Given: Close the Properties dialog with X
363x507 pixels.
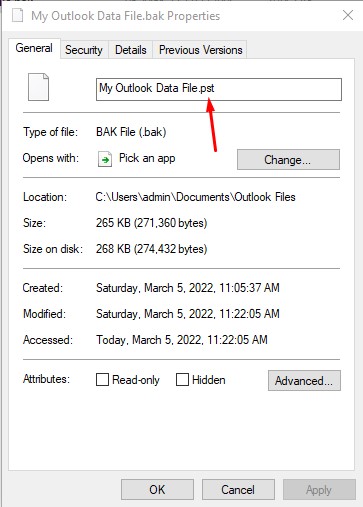Looking at the screenshot, I should click(x=348, y=15).
